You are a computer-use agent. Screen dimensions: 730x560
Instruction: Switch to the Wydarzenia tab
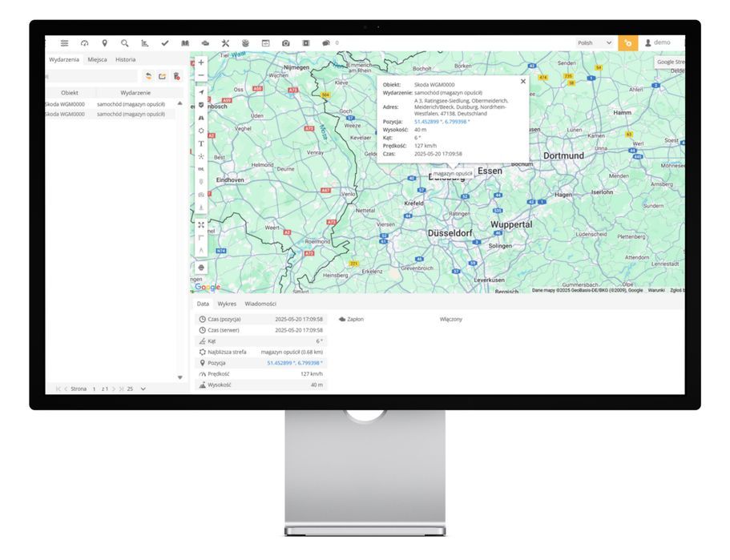64,59
